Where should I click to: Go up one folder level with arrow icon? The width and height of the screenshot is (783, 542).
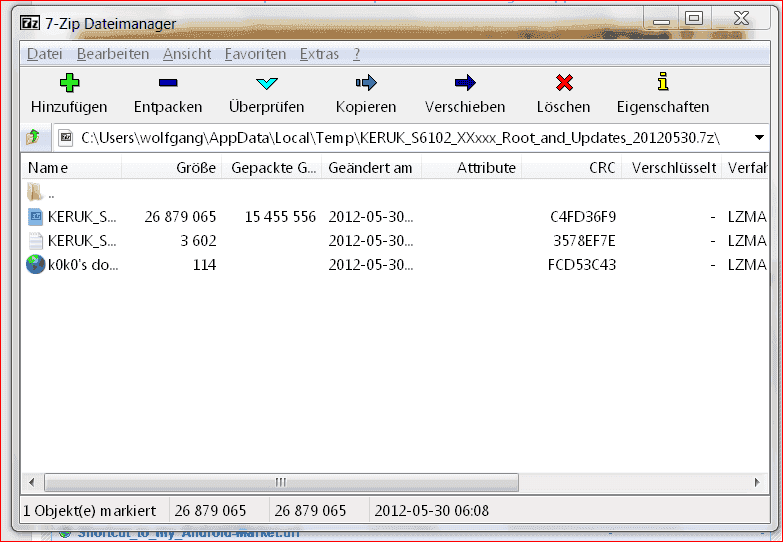[x=33, y=136]
